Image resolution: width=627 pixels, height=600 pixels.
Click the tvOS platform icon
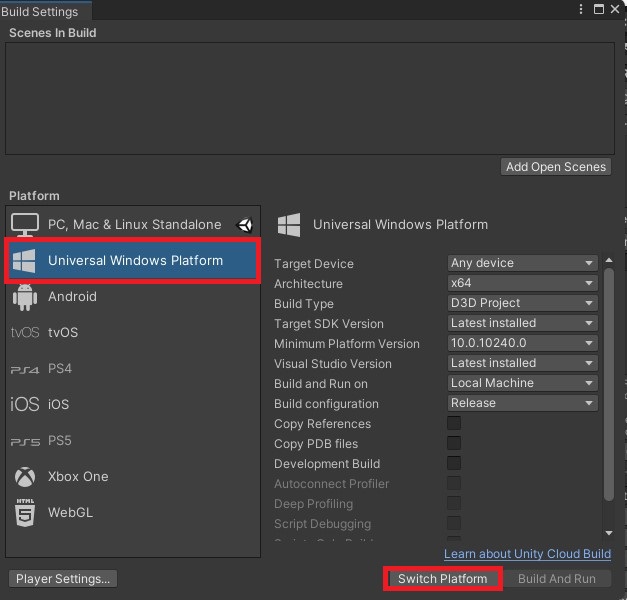click(25, 332)
